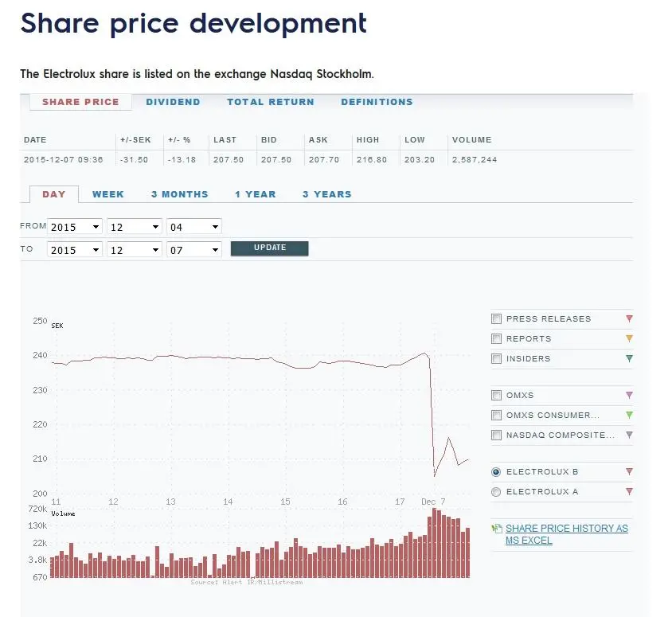
Task: Open Share Price History as MS Excel link
Action: coord(567,534)
